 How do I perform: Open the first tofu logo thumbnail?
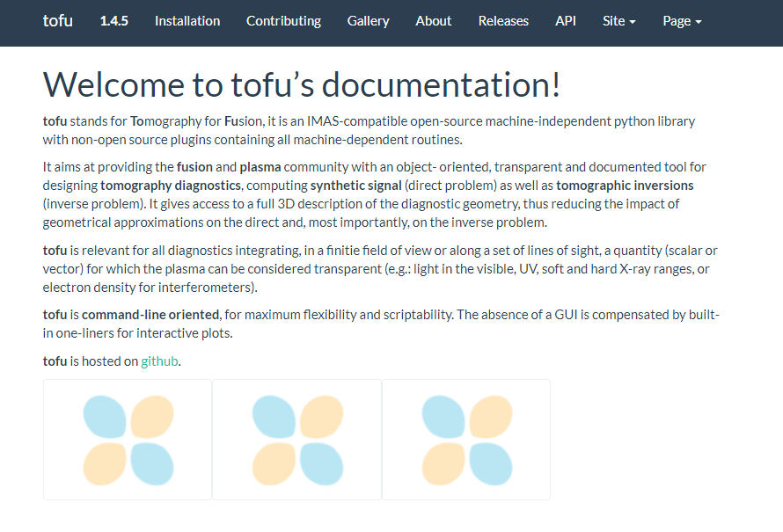point(127,440)
